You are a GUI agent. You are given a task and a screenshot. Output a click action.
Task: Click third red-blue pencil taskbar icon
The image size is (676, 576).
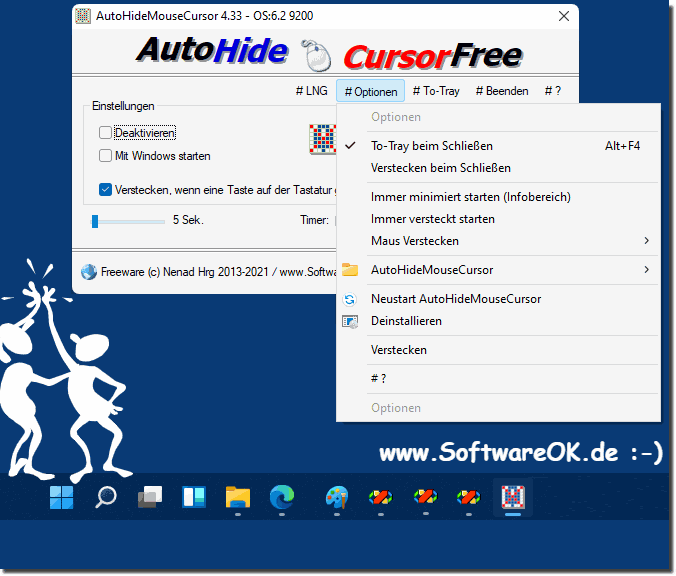pos(469,497)
